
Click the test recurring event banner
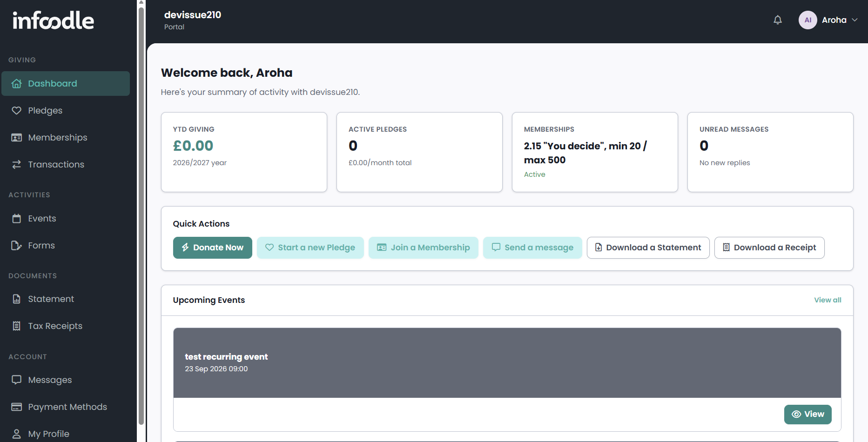coord(507,363)
